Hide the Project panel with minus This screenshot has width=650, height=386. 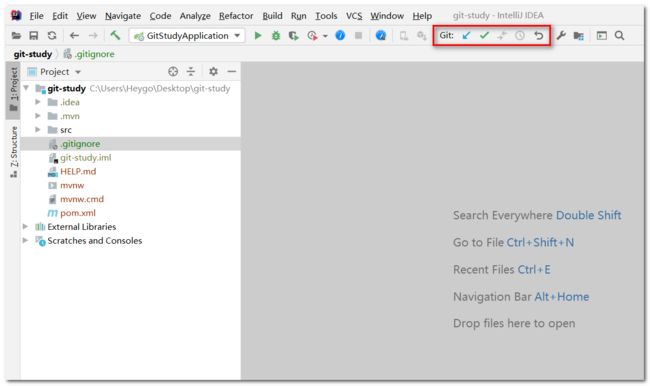tap(232, 72)
